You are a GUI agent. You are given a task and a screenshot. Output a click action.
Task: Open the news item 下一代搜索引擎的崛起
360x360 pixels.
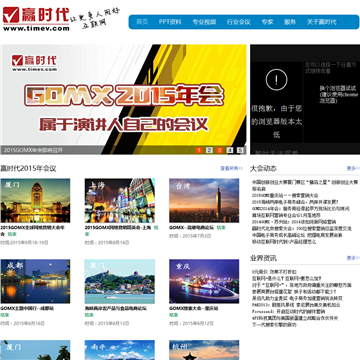pos(274,325)
